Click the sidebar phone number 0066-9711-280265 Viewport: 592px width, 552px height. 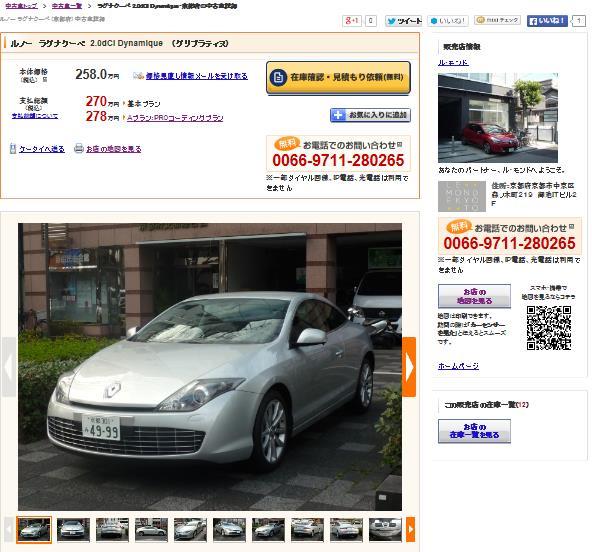coord(509,244)
